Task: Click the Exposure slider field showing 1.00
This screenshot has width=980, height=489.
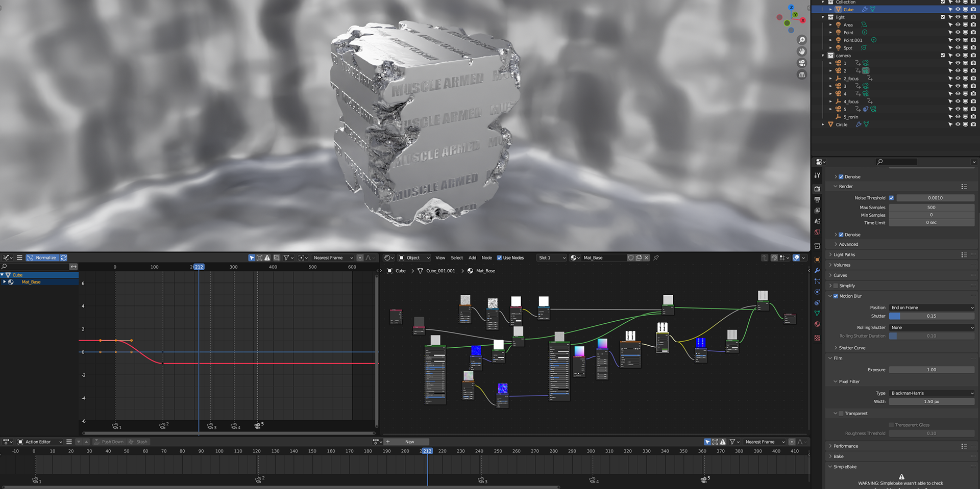Action: (x=932, y=370)
